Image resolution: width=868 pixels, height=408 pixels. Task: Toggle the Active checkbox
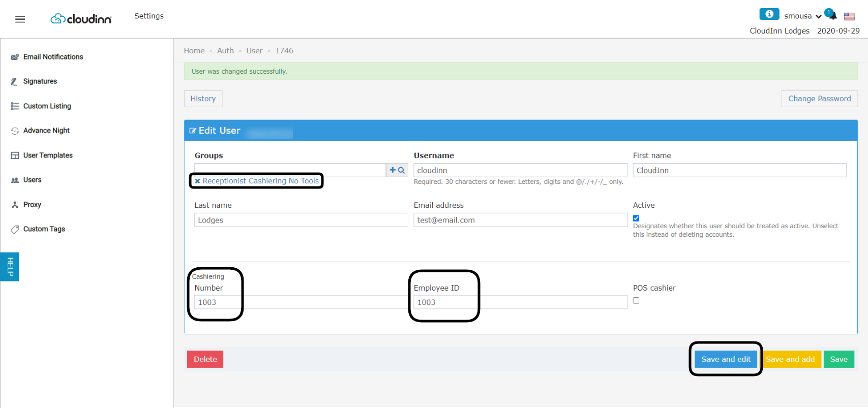point(636,218)
